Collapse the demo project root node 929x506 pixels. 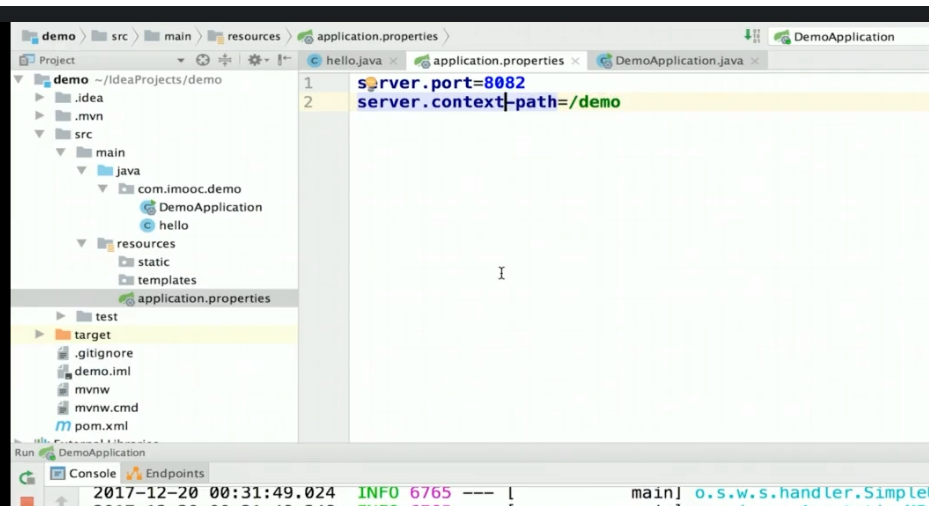tap(19, 79)
